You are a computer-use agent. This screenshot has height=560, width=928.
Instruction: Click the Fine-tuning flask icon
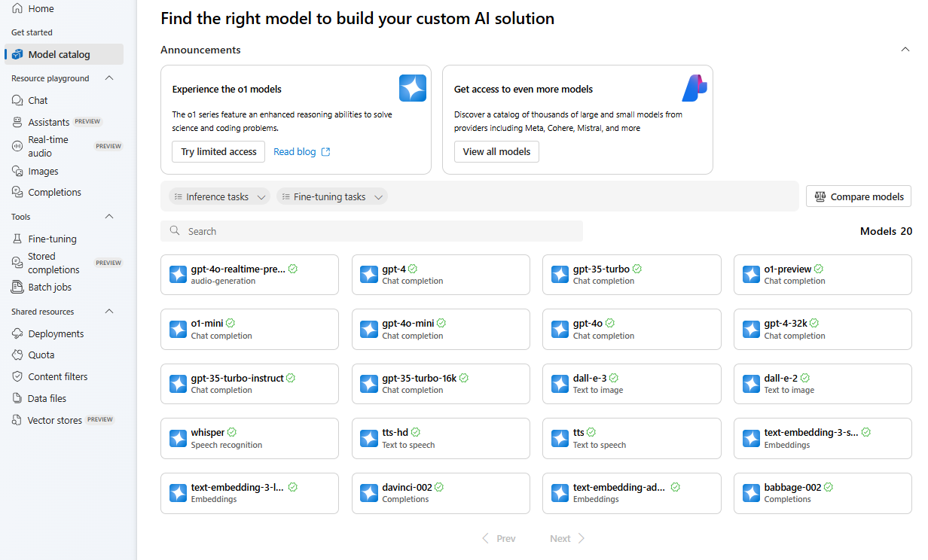(17, 239)
